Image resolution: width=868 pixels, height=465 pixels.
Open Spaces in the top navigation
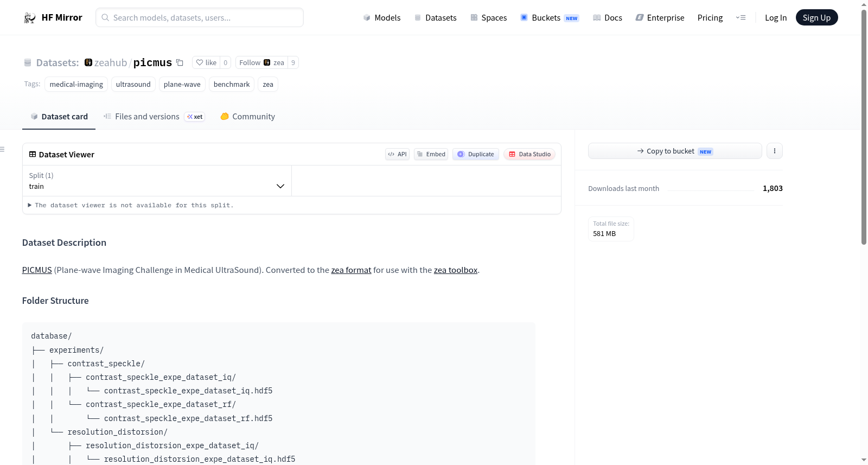489,18
